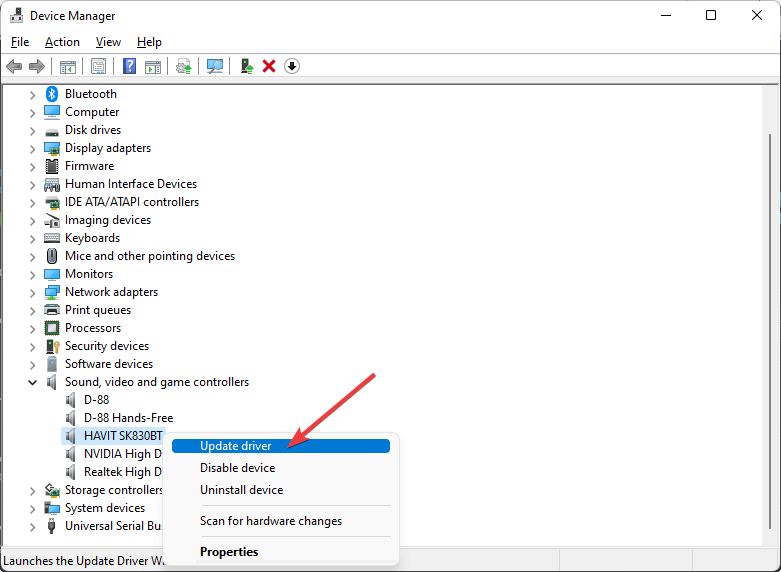This screenshot has width=781, height=572.
Task: Select the NVIDIA High Definition device
Action: tap(123, 454)
